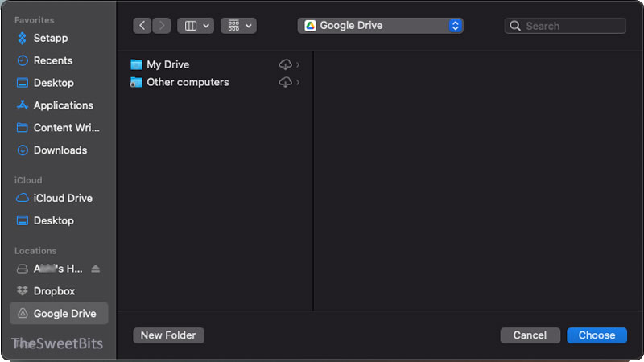Go to the Applications folder

(x=55, y=105)
